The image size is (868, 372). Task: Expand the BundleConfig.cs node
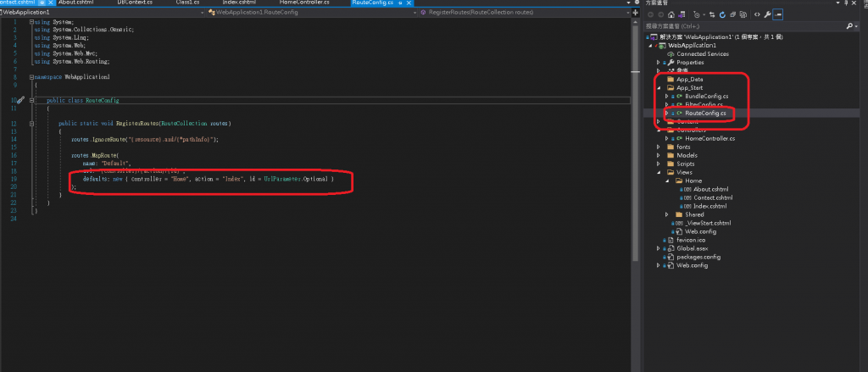[x=666, y=97]
